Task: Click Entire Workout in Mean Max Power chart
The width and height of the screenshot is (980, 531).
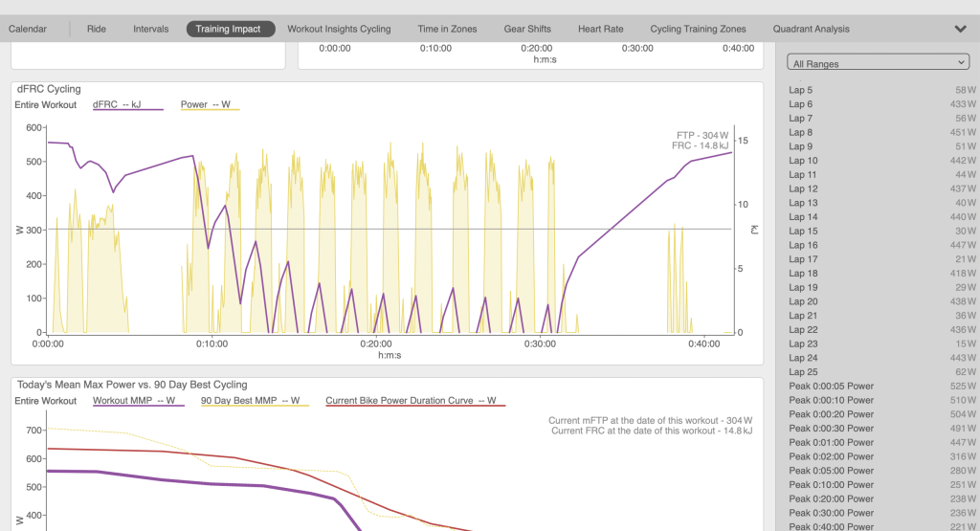Action: click(x=46, y=401)
